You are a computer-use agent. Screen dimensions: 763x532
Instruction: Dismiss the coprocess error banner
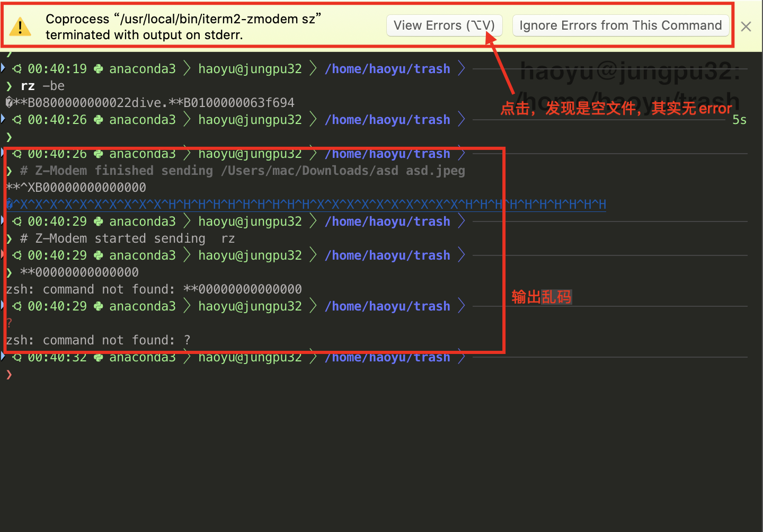coord(746,26)
